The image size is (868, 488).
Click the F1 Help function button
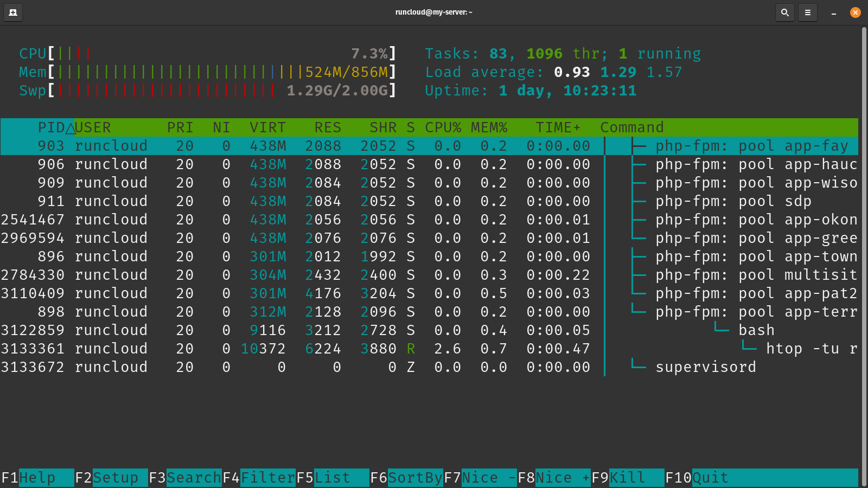pos(37,478)
